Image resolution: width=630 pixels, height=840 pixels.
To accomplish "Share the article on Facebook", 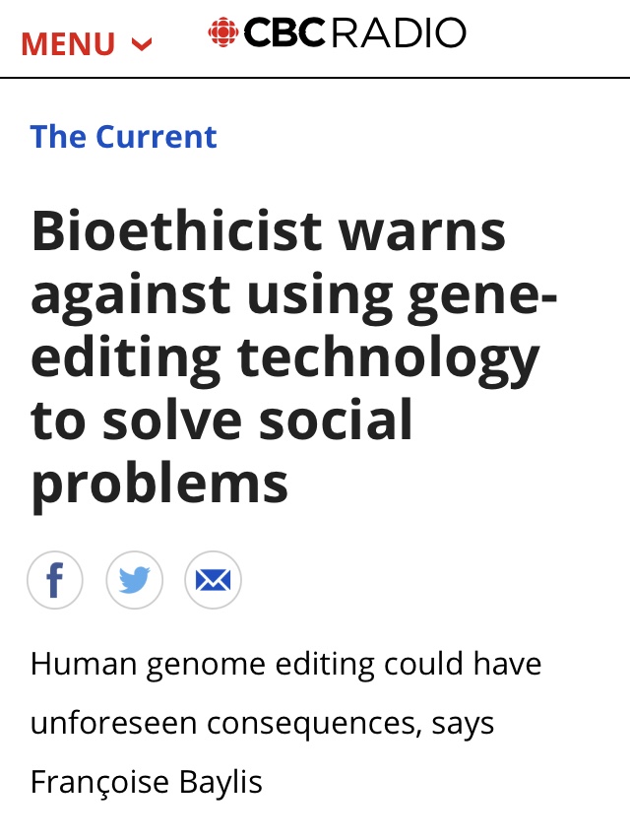I will (x=55, y=580).
